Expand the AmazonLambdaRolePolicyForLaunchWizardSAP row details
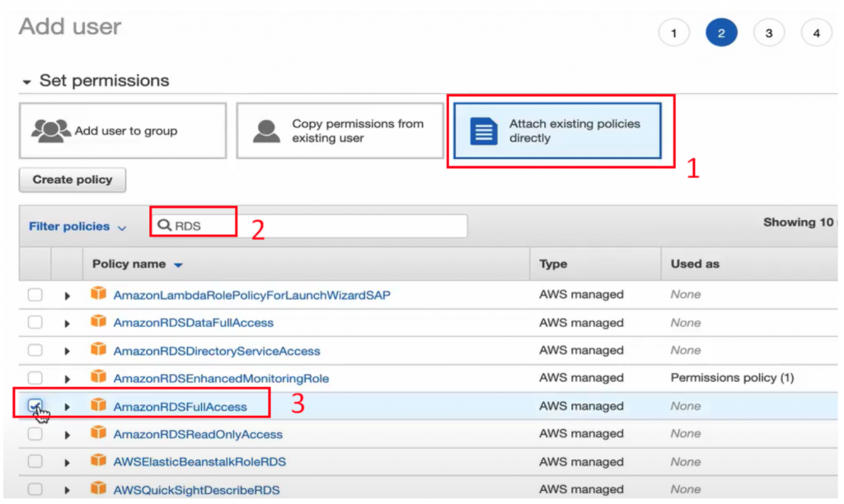844x504 pixels. point(68,296)
